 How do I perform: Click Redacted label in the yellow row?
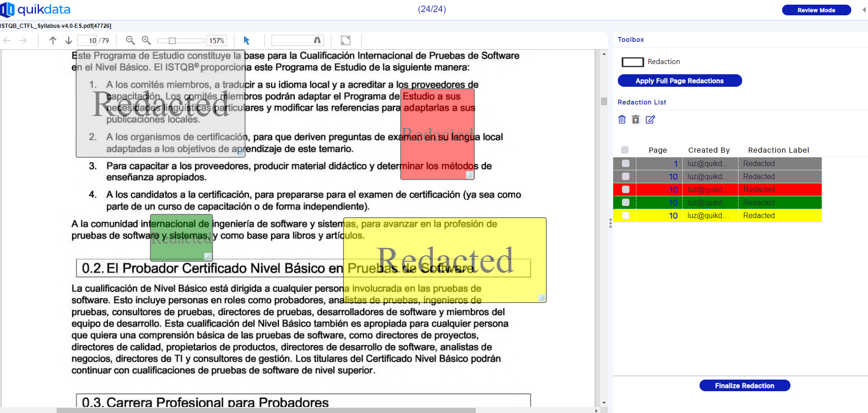tap(759, 215)
